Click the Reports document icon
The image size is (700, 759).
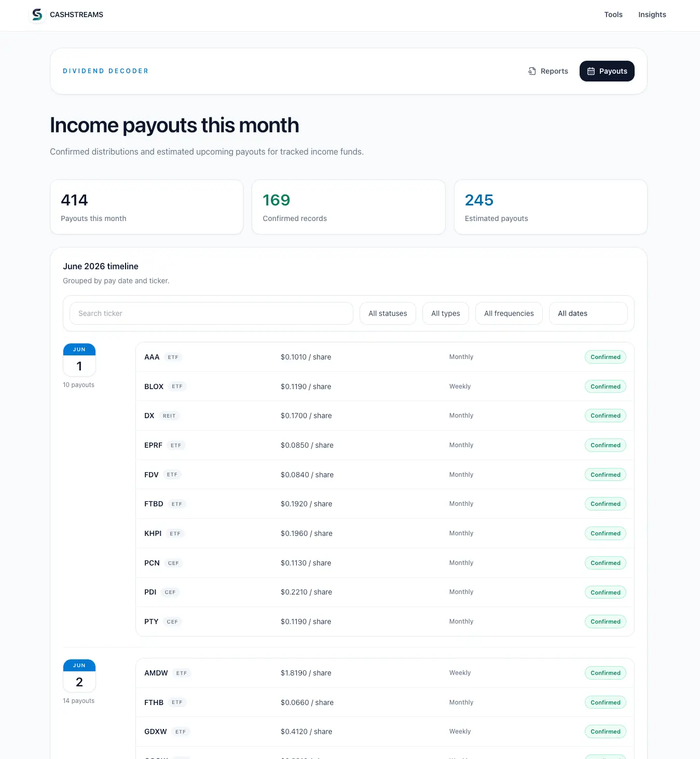(532, 71)
